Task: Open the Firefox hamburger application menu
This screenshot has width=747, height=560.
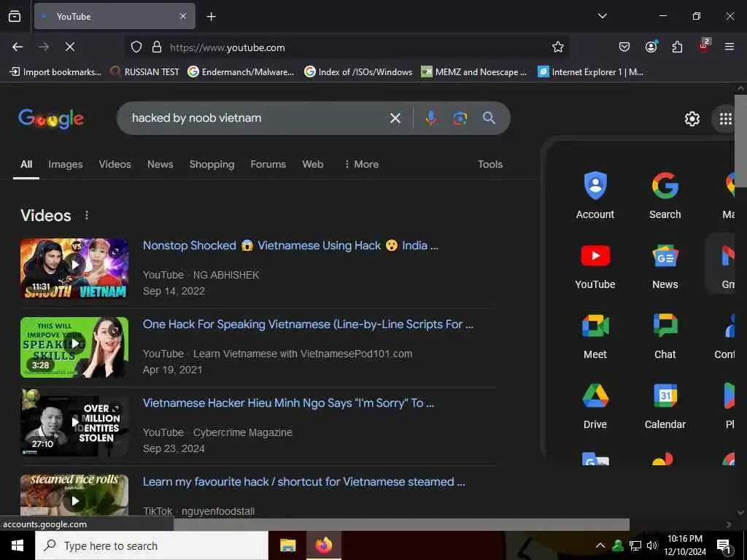Action: coord(729,47)
